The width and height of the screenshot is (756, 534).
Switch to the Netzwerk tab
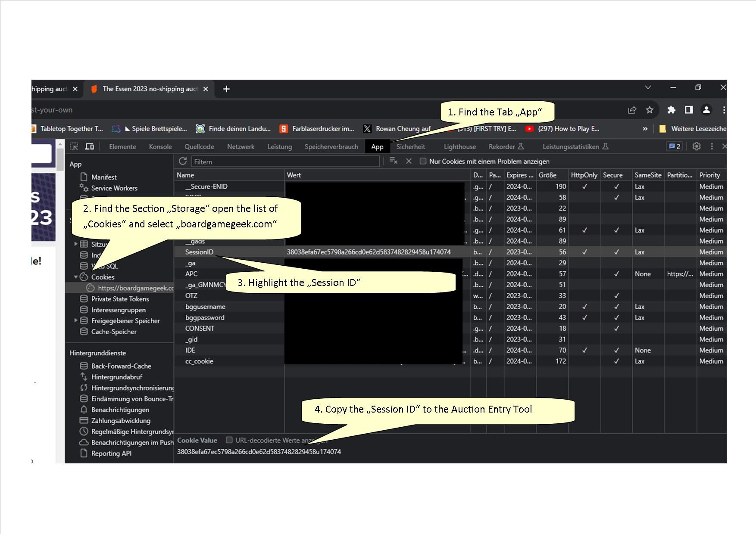(x=241, y=146)
